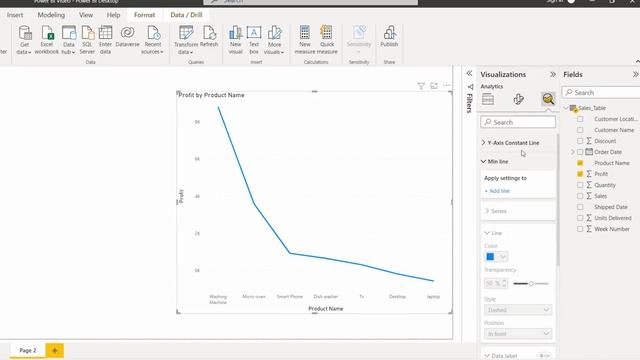Insert a Text box
The height and width of the screenshot is (360, 640).
[254, 40]
